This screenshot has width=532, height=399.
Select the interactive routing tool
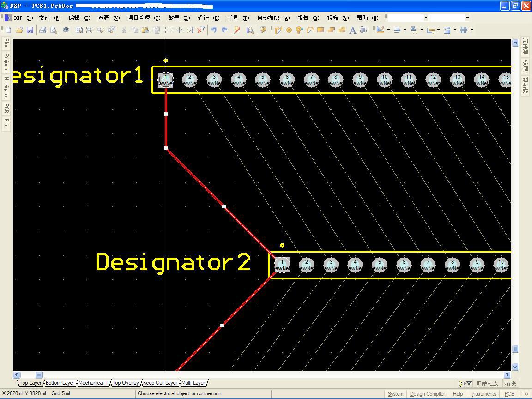click(x=278, y=30)
